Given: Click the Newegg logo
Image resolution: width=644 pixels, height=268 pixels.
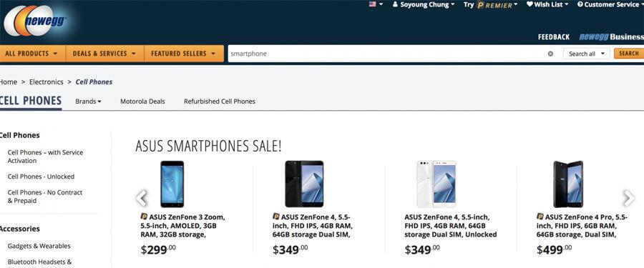Looking at the screenshot, I should coord(35,21).
